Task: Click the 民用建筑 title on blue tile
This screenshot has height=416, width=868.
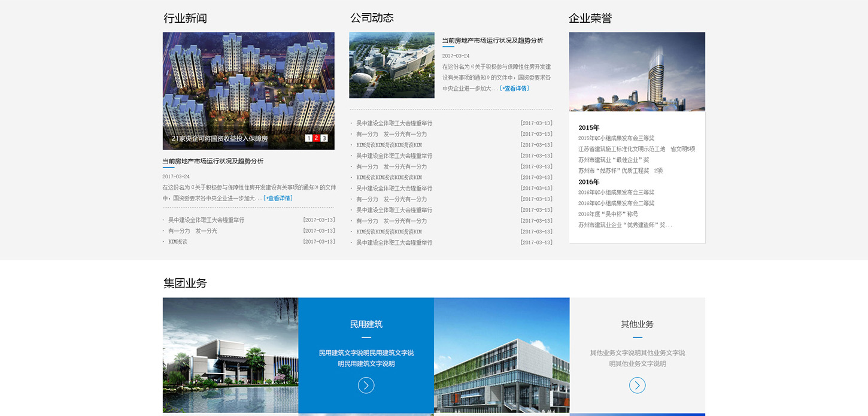Action: point(366,324)
